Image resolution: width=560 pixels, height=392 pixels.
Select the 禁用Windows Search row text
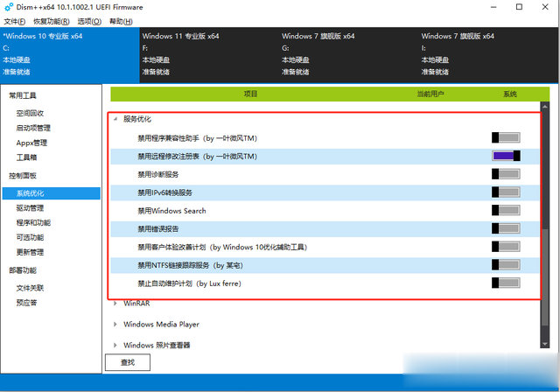click(x=171, y=211)
